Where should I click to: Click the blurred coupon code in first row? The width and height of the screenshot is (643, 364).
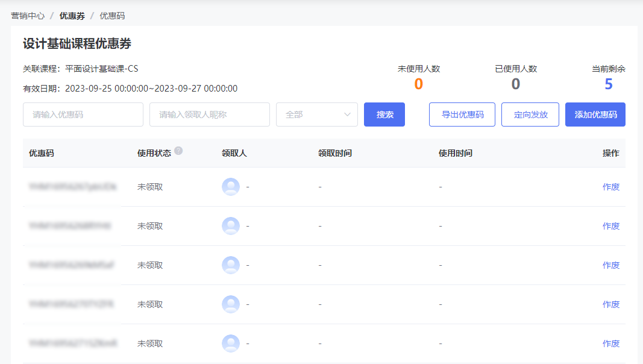pyautogui.click(x=72, y=187)
